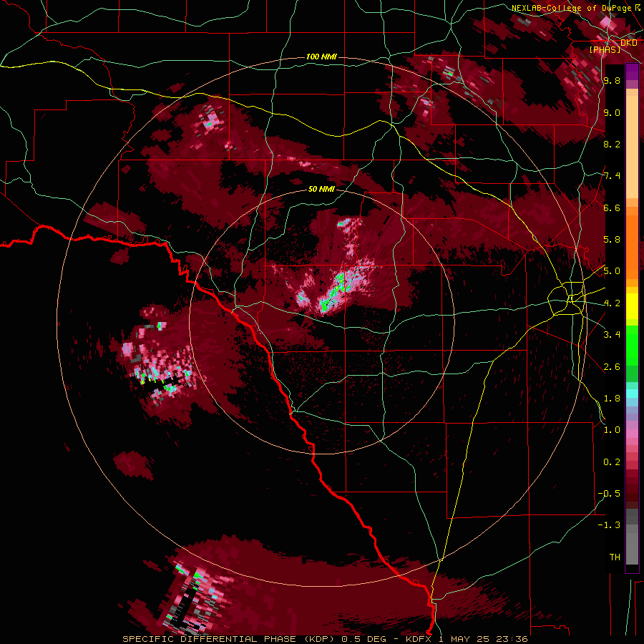Click the 5.8 value on color scale
This screenshot has height=644, width=644.
pyautogui.click(x=612, y=240)
